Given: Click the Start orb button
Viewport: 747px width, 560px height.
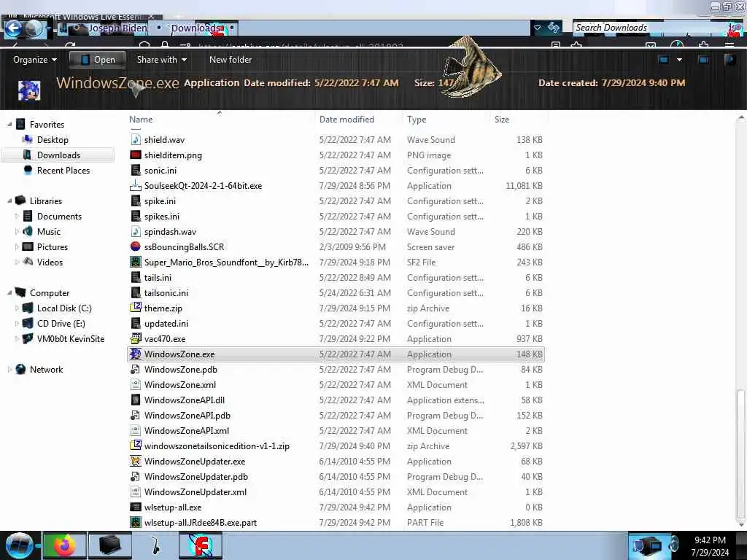Looking at the screenshot, I should (x=20, y=545).
